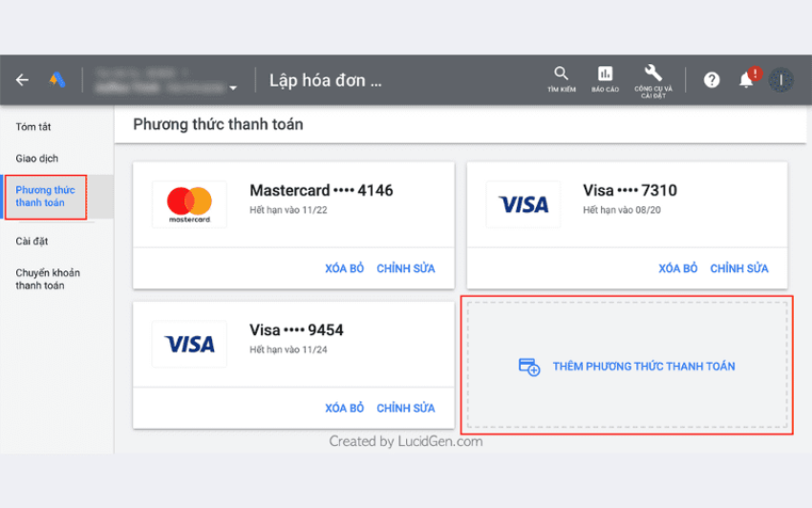
Task: Click the Visa •••• 9454 title
Action: [x=296, y=329]
